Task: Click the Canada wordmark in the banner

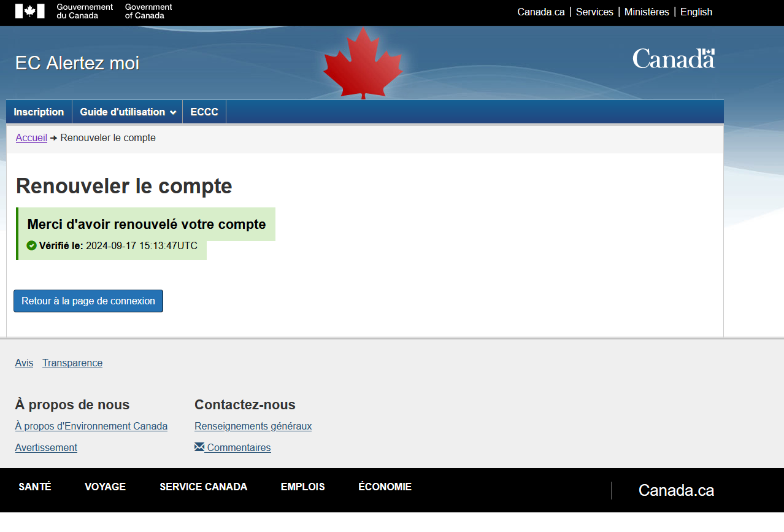Action: click(674, 59)
